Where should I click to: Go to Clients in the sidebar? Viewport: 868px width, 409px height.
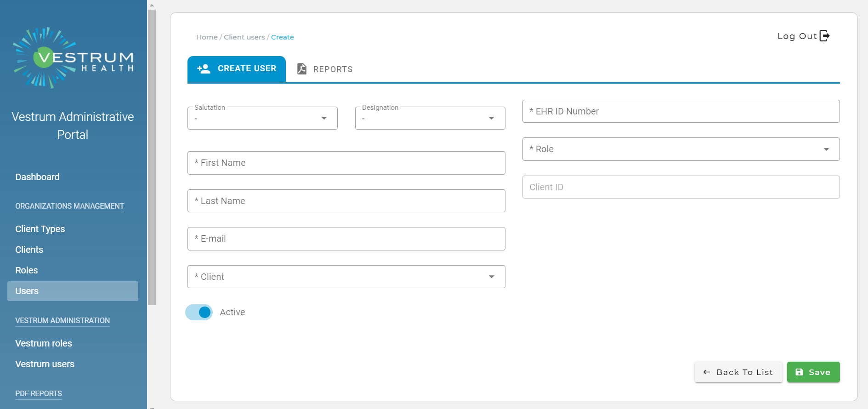29,250
